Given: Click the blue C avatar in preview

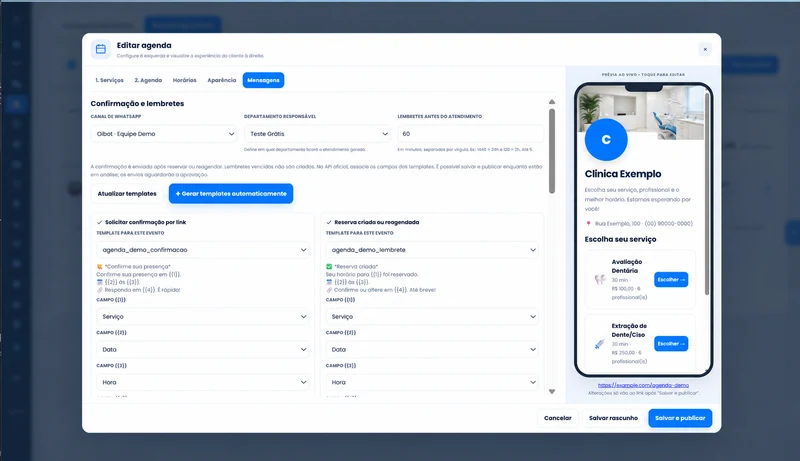Looking at the screenshot, I should click(606, 140).
